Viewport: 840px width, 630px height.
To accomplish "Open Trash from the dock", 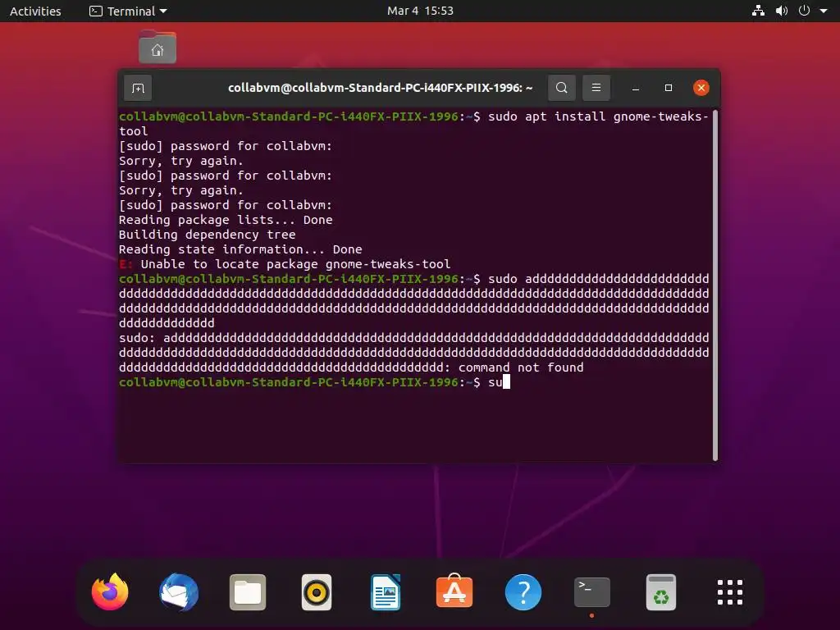I will coord(661,592).
